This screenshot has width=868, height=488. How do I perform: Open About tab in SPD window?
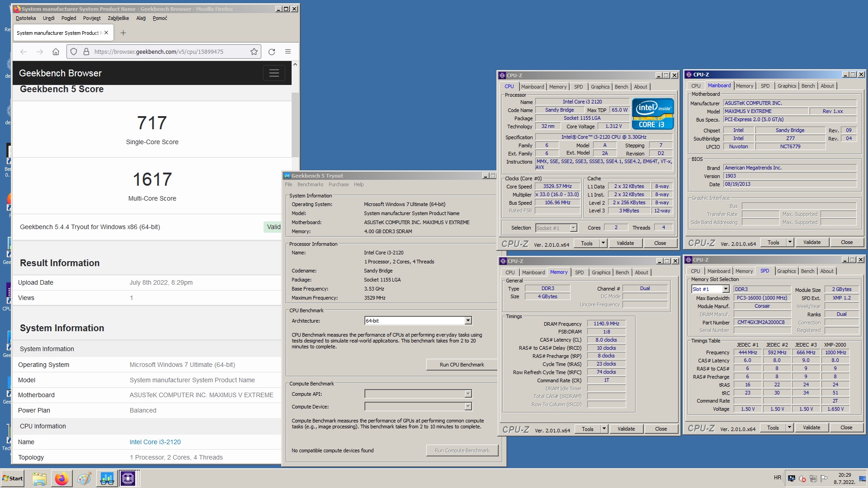click(826, 271)
